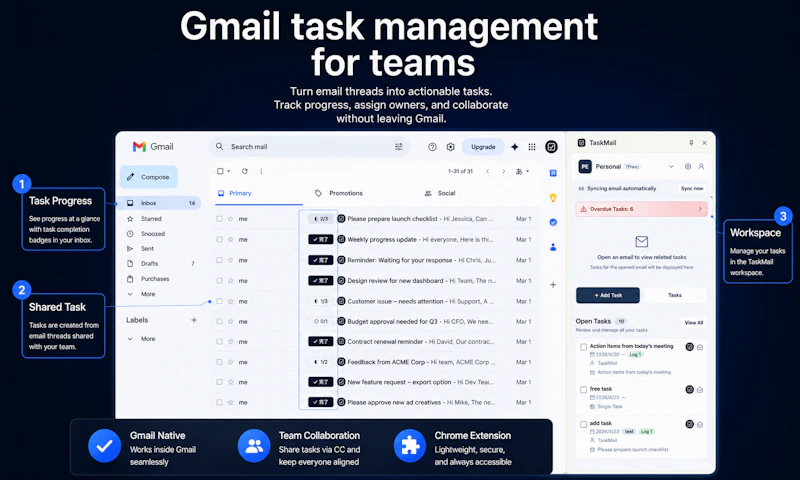Image resolution: width=800 pixels, height=480 pixels.
Task: Click the Compose button
Action: click(149, 177)
